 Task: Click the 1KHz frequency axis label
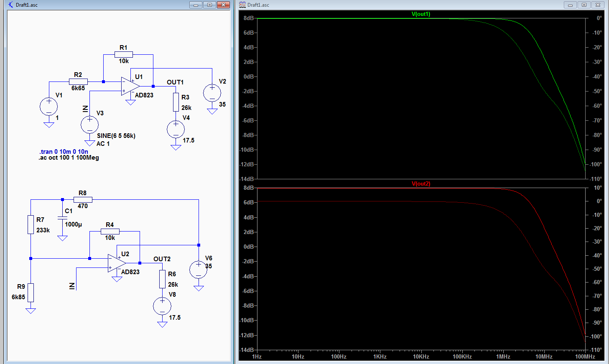coord(380,356)
